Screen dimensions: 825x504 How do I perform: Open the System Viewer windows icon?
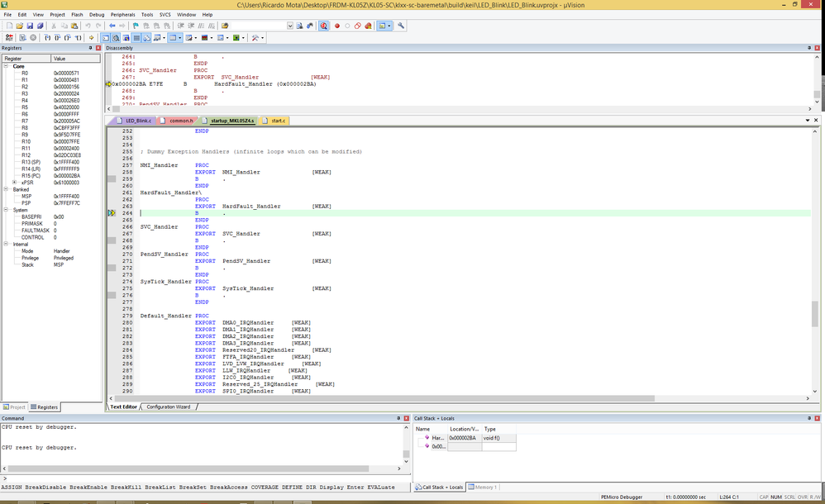pos(236,38)
